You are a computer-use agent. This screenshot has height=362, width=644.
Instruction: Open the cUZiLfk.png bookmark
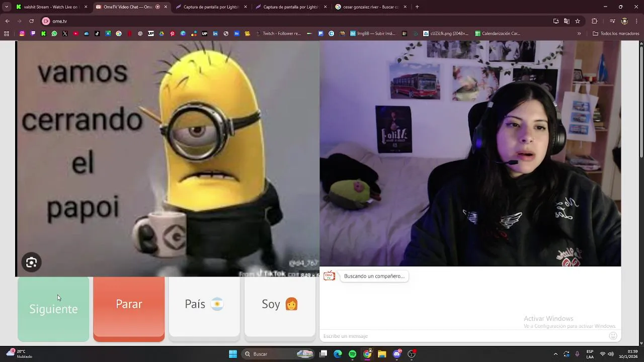pos(446,34)
